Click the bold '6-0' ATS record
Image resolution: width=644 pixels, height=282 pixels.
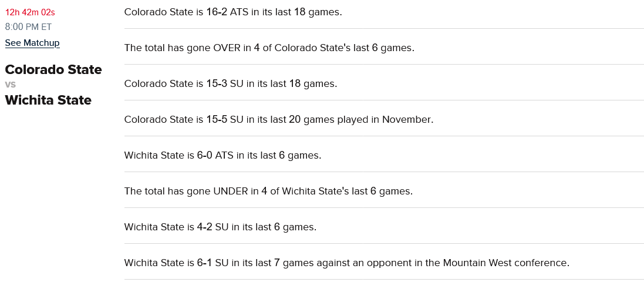[205, 155]
